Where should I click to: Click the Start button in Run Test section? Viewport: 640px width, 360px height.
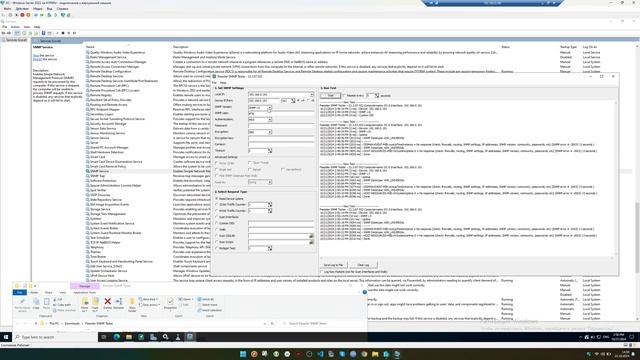(x=330, y=96)
